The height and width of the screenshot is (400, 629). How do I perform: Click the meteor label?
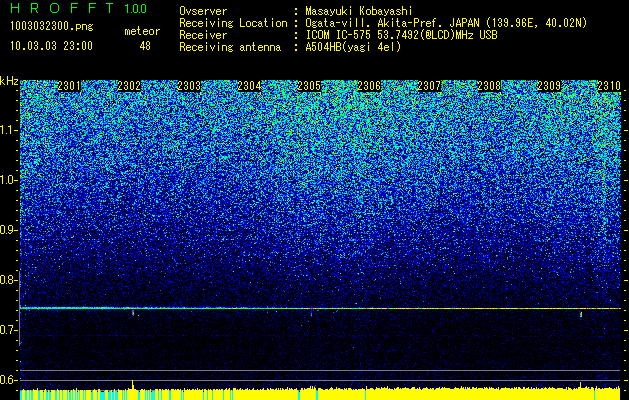click(142, 31)
